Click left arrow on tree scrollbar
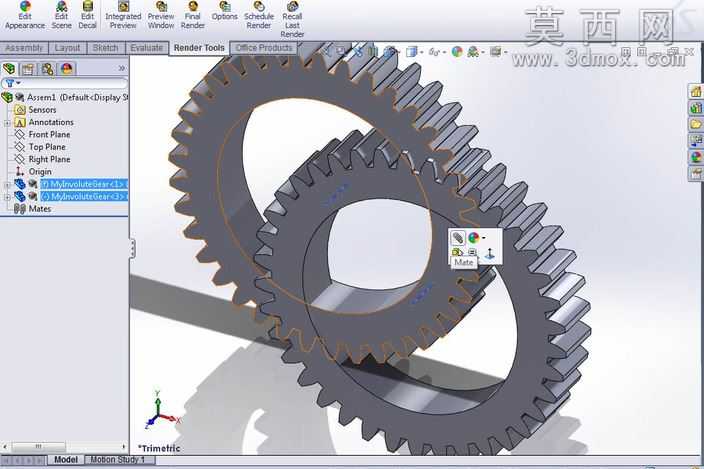Image resolution: width=704 pixels, height=469 pixels. pyautogui.click(x=5, y=447)
